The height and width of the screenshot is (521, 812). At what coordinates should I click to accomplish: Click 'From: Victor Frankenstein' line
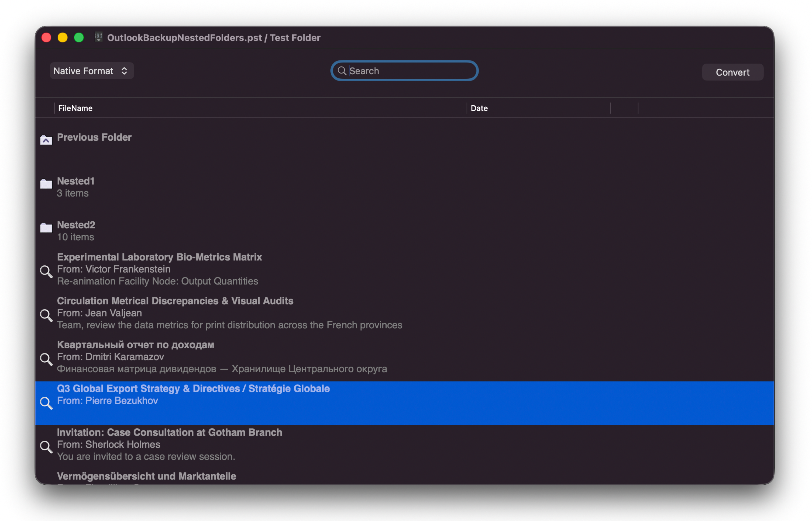pyautogui.click(x=114, y=269)
